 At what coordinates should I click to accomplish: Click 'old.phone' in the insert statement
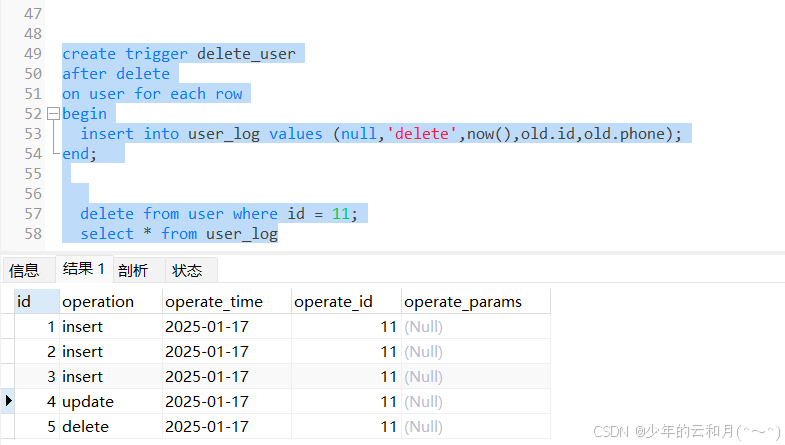click(x=625, y=134)
